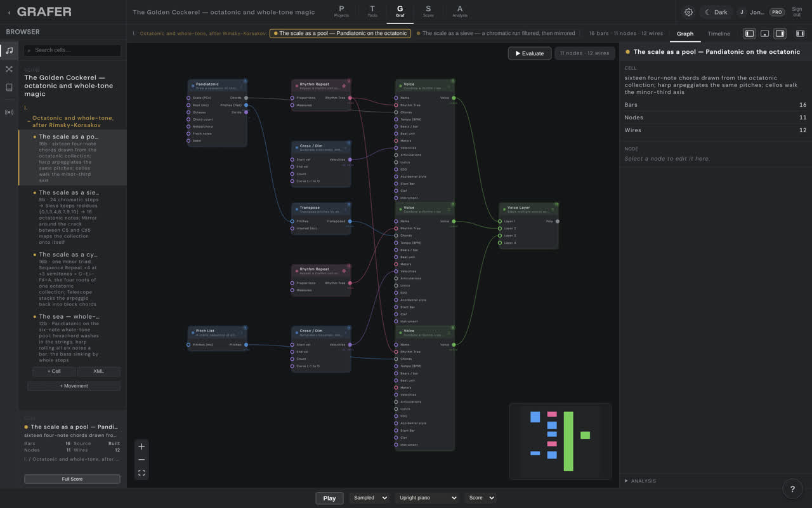Open the library book icon in the sidebar
The width and height of the screenshot is (812, 508).
(x=9, y=88)
